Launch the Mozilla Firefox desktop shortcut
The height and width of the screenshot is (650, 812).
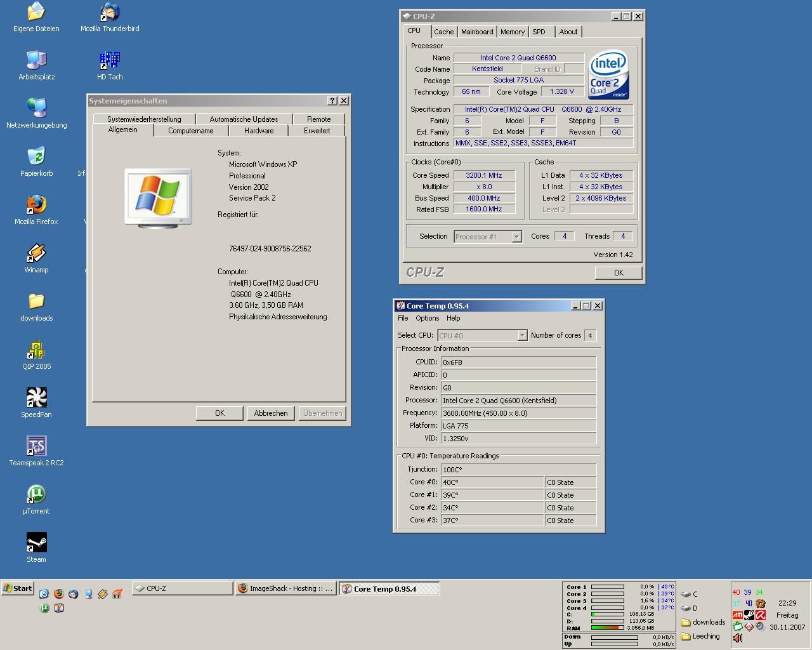(x=36, y=211)
